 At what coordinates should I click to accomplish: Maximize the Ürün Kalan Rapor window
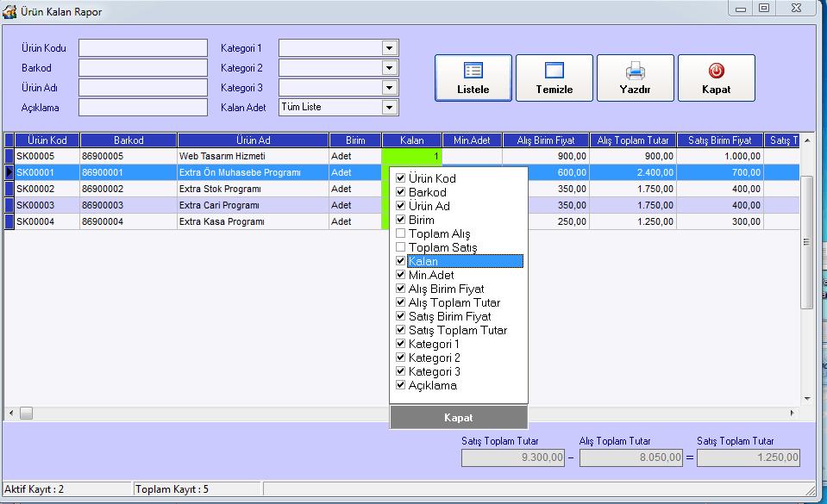(764, 8)
